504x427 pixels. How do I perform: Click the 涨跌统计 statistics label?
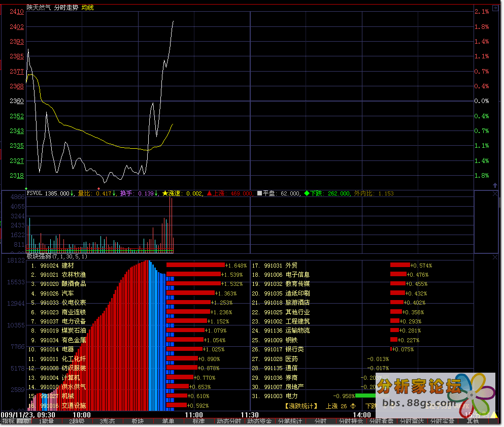[301, 406]
